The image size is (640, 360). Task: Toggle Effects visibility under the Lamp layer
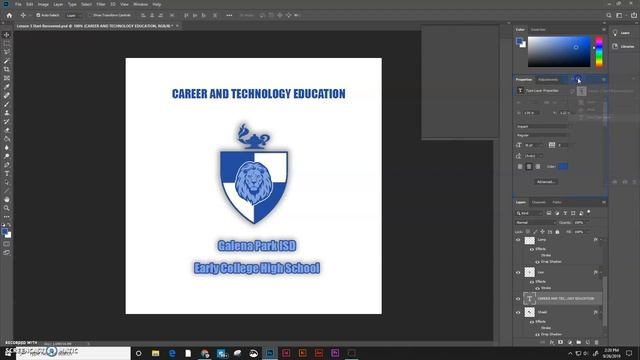pos(532,249)
